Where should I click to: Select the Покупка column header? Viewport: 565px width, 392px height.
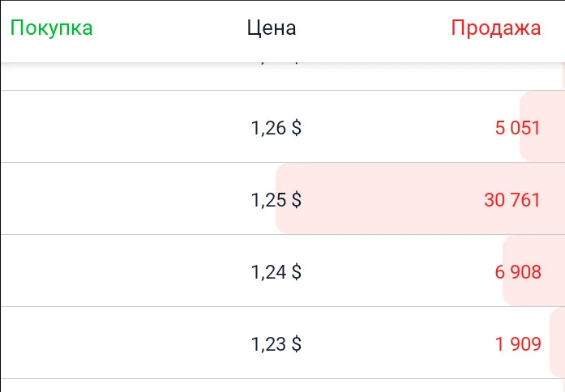pos(51,28)
